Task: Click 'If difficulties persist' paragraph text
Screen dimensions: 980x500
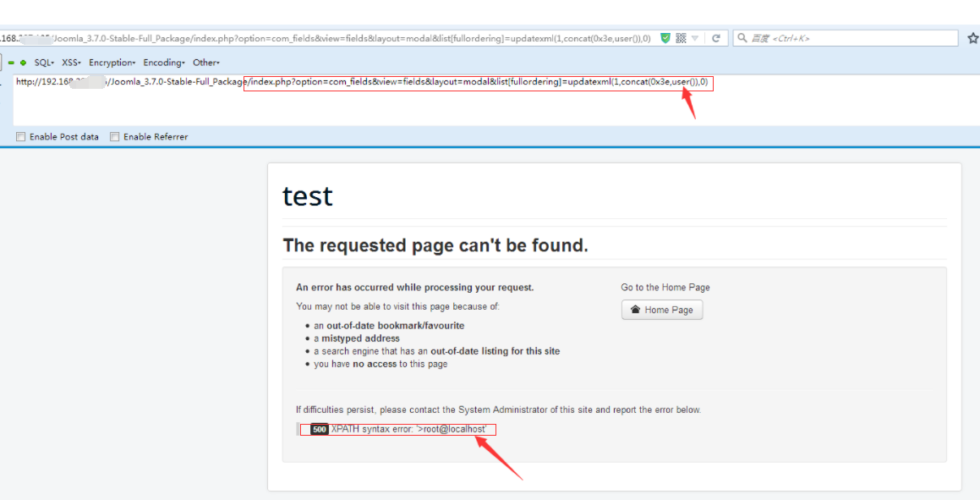Action: (498, 410)
